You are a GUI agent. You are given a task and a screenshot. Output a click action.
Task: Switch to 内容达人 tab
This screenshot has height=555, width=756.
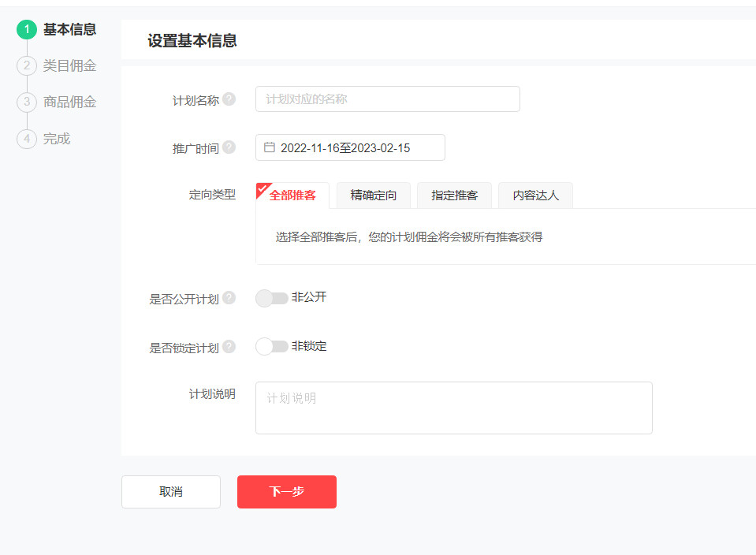tap(535, 196)
